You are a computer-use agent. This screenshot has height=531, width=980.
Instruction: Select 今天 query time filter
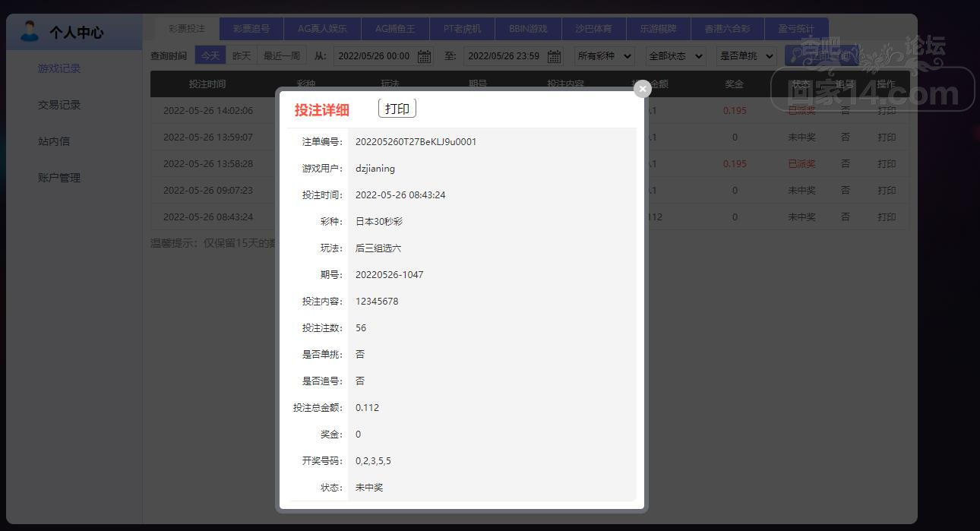[x=210, y=55]
